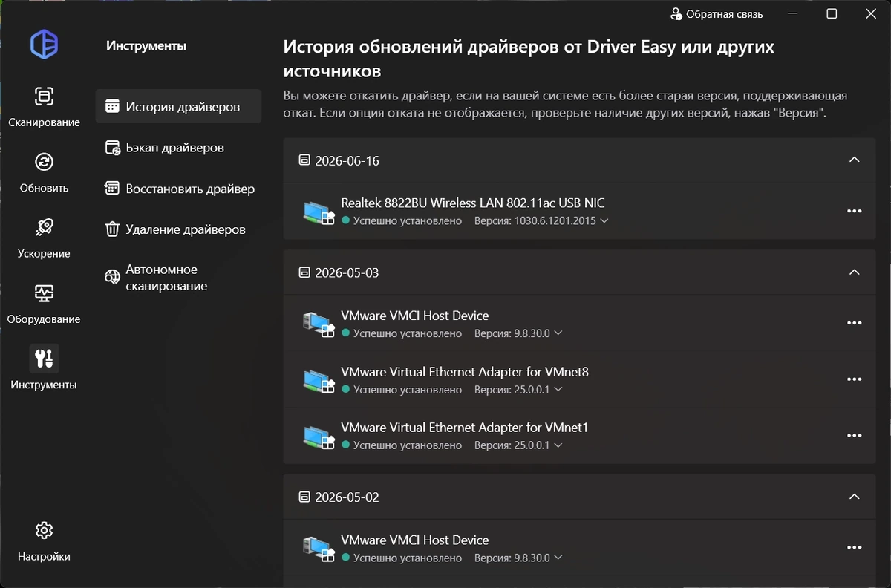Maximize the Driver Easy window
The height and width of the screenshot is (588, 891).
[x=832, y=14]
